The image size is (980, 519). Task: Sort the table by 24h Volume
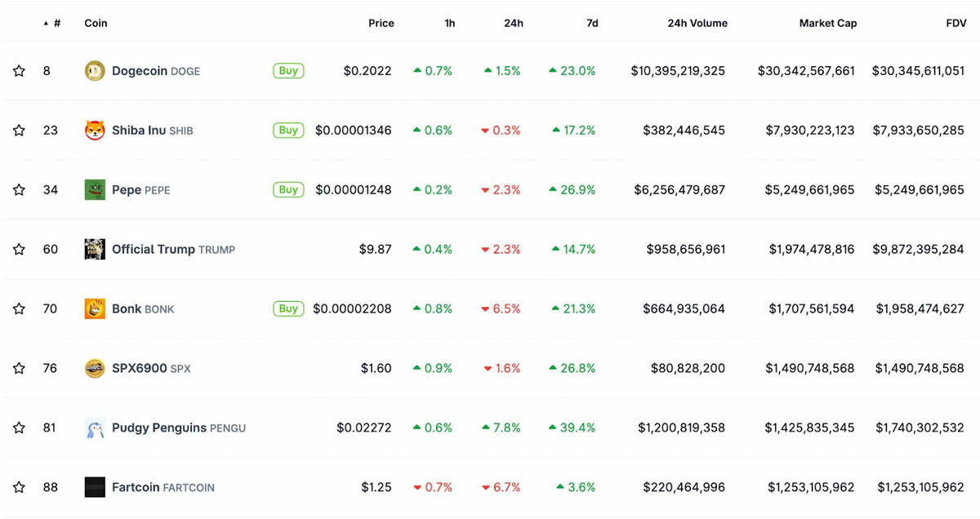(x=697, y=24)
